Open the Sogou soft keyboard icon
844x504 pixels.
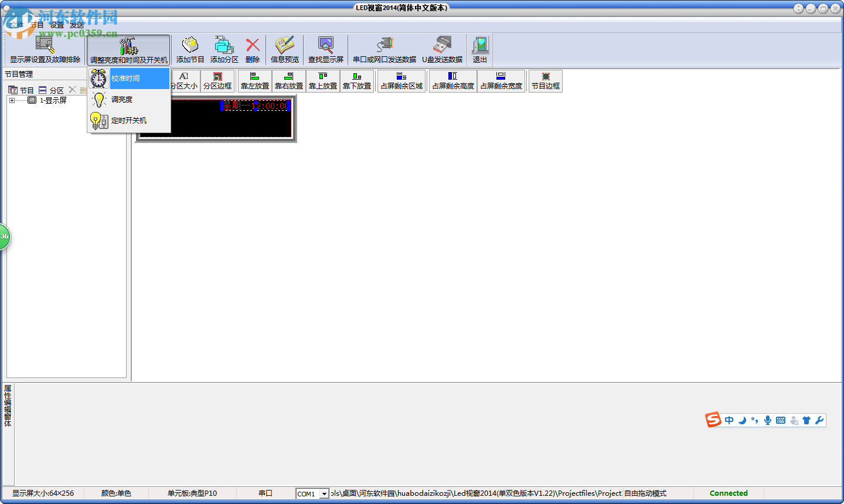tap(781, 420)
